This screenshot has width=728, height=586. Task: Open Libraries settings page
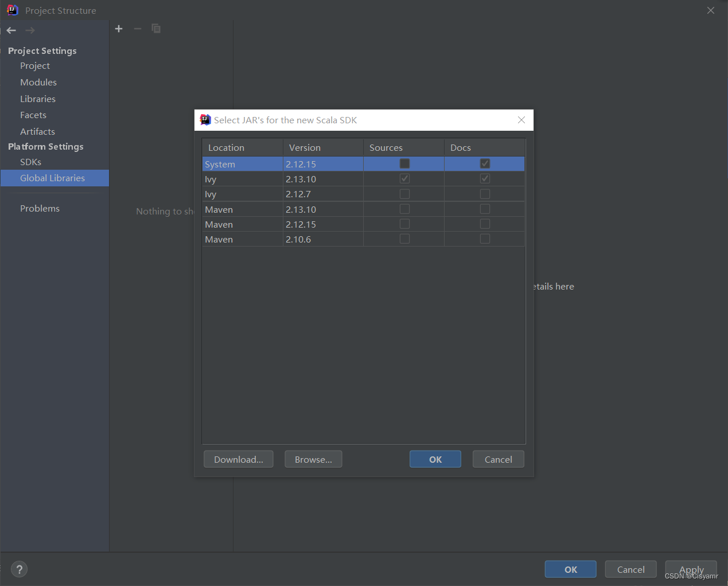click(x=38, y=99)
